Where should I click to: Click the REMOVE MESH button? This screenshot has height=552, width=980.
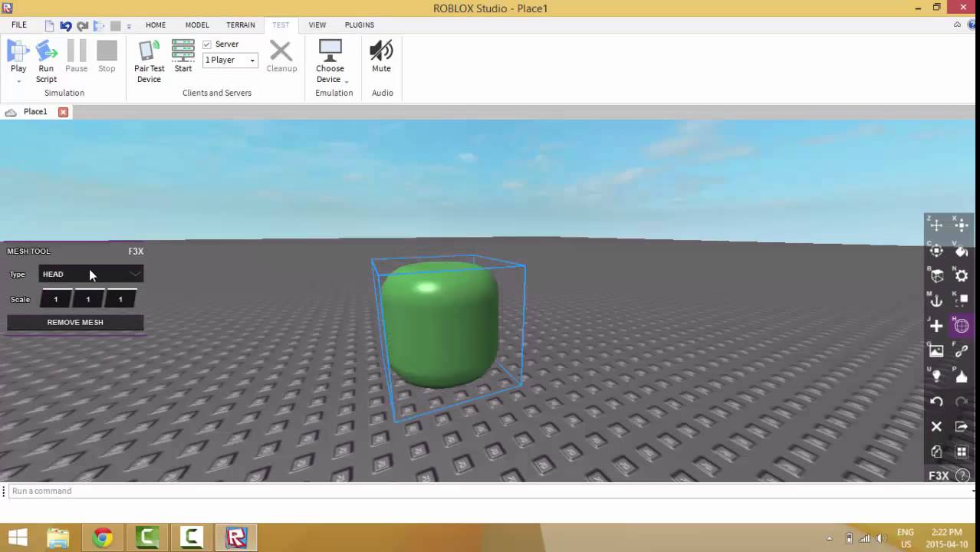pos(75,322)
